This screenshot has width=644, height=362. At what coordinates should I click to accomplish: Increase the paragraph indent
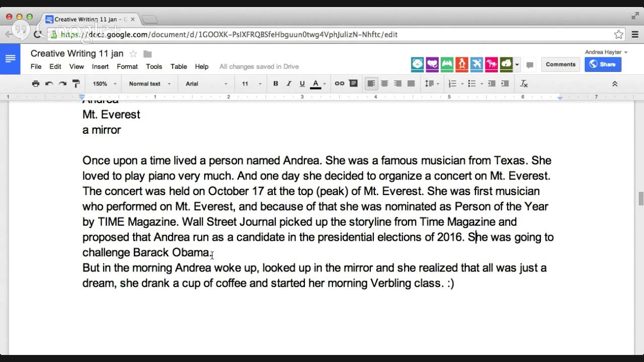point(505,84)
